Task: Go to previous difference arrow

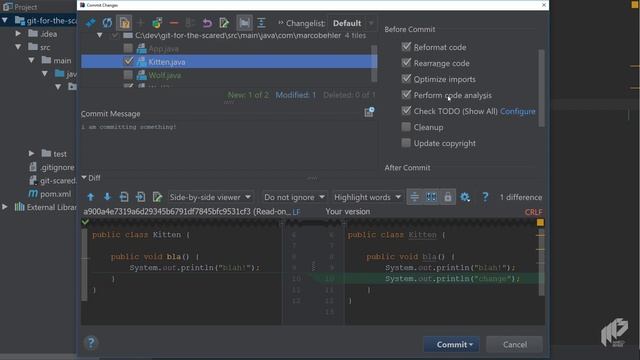Action: (x=91, y=197)
